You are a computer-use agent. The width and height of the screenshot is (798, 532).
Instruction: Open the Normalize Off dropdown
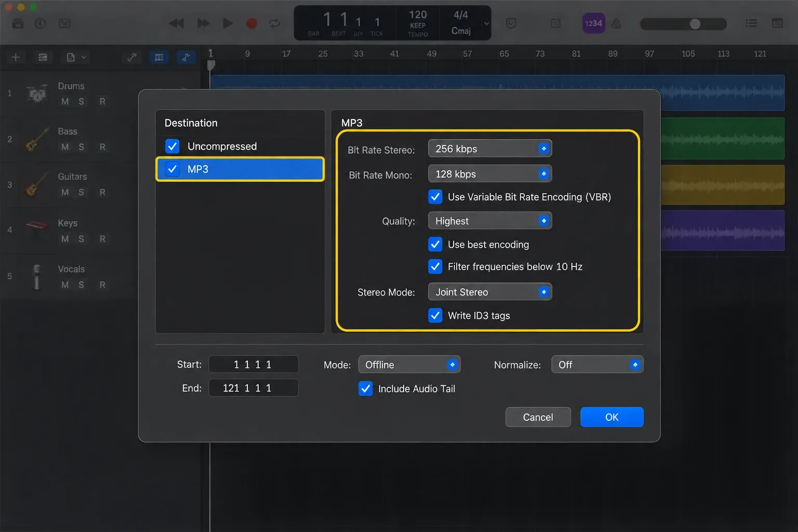pyautogui.click(x=597, y=365)
